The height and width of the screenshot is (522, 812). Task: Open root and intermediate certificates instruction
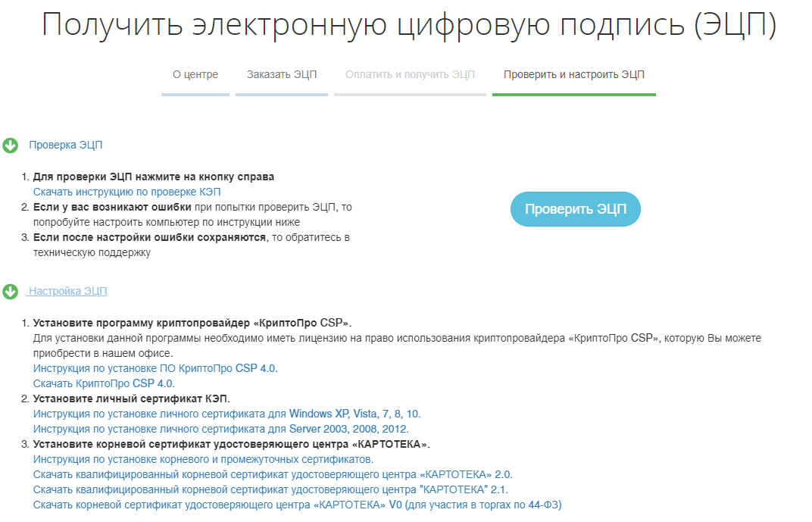coord(204,459)
